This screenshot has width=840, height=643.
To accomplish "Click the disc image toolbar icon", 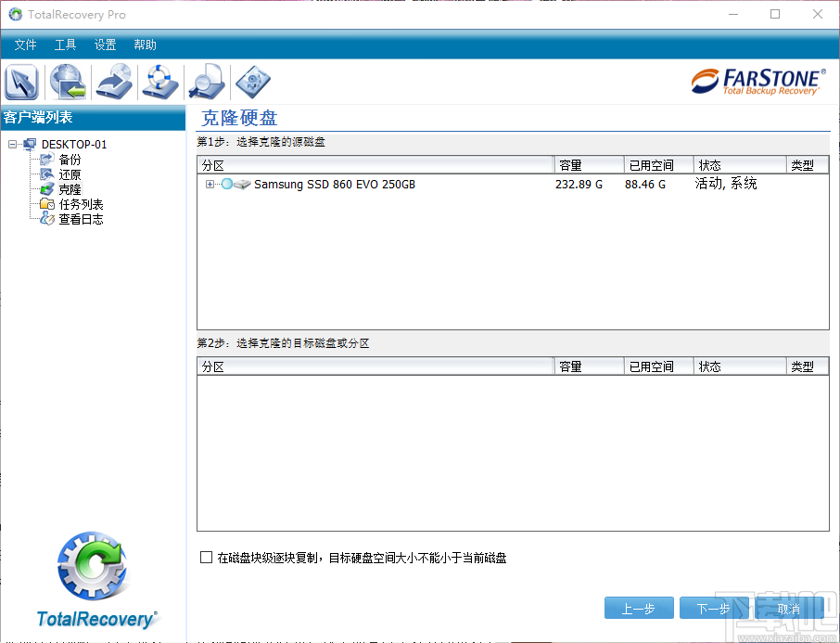I will tap(113, 82).
